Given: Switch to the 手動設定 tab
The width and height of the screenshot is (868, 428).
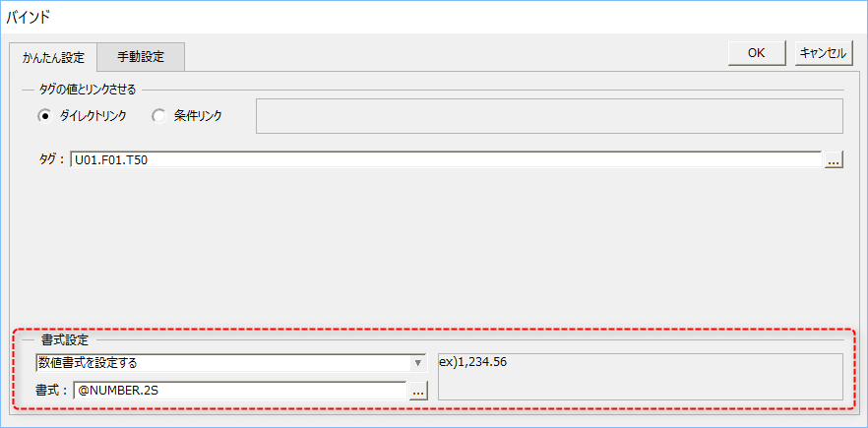Looking at the screenshot, I should [x=141, y=57].
